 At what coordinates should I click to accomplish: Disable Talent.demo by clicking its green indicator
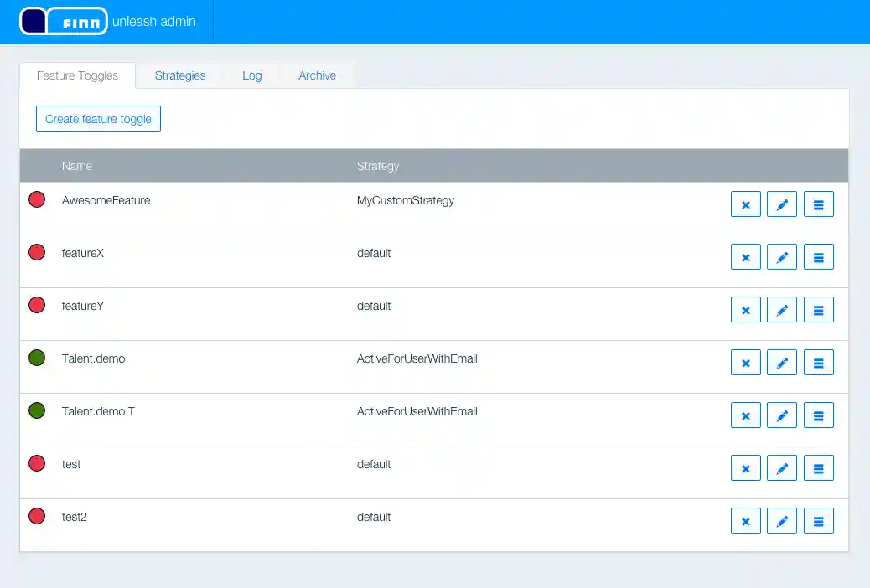pyautogui.click(x=36, y=358)
